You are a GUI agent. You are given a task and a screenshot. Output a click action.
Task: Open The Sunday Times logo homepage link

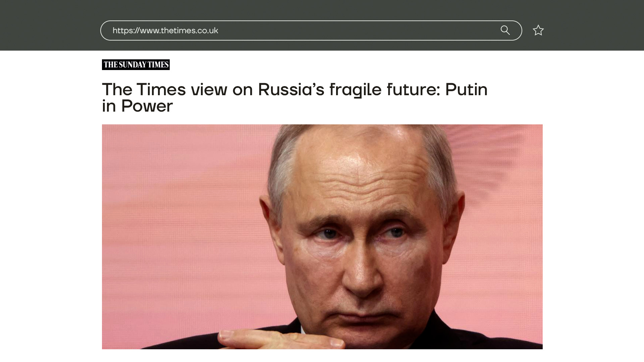[136, 65]
